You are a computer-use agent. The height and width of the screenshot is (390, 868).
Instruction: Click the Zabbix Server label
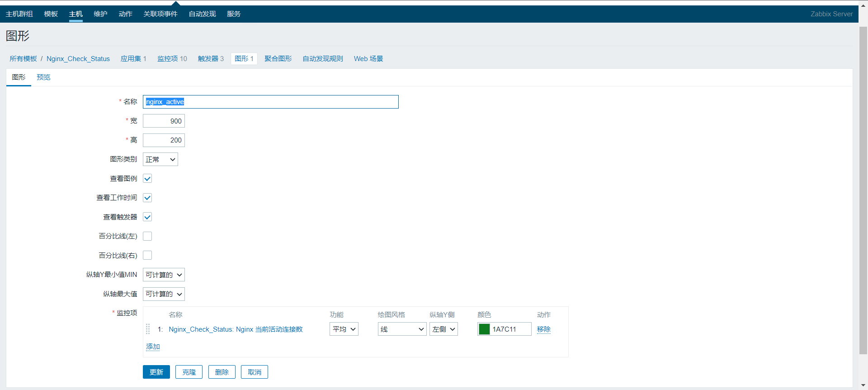[831, 14]
